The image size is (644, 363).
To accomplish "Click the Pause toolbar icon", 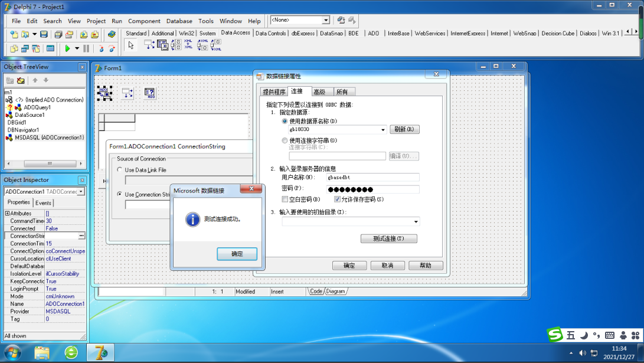I will [86, 48].
